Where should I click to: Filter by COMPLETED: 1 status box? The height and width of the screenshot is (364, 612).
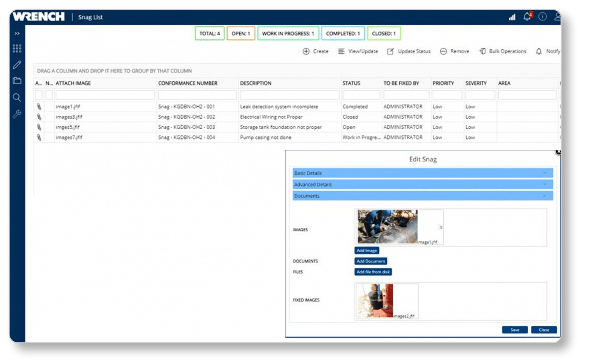click(x=343, y=33)
